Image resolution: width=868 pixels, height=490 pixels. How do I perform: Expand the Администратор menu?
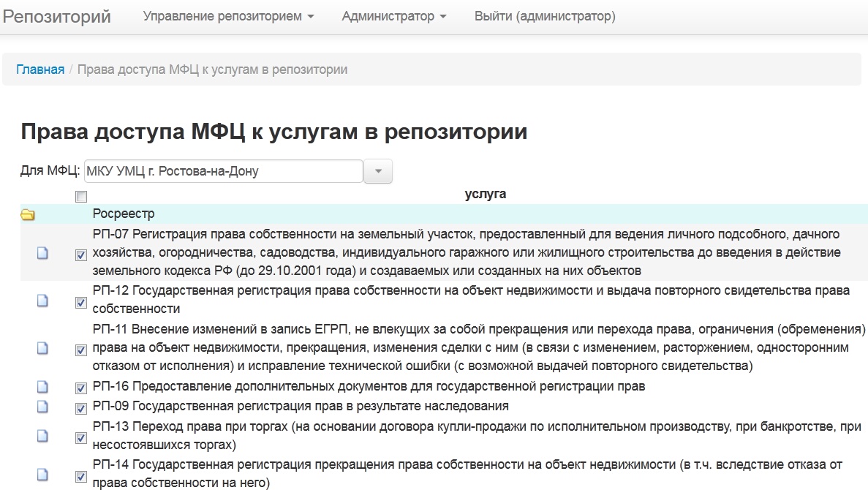coord(393,16)
